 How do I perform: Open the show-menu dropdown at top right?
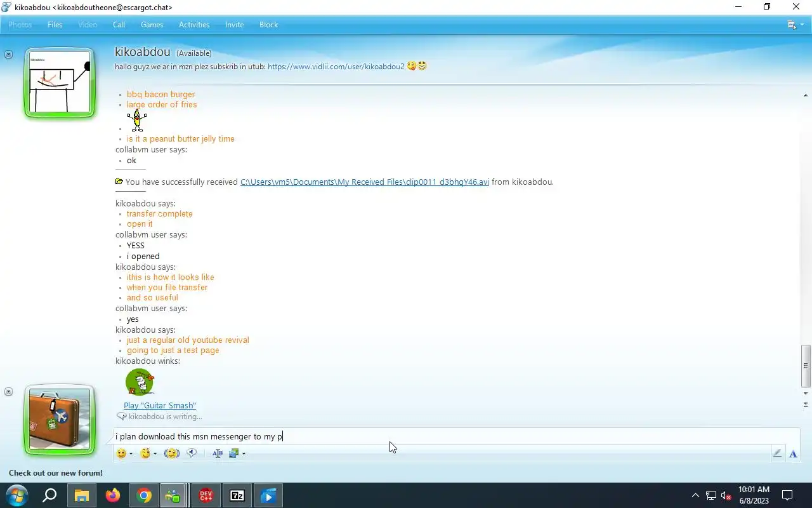click(x=796, y=25)
